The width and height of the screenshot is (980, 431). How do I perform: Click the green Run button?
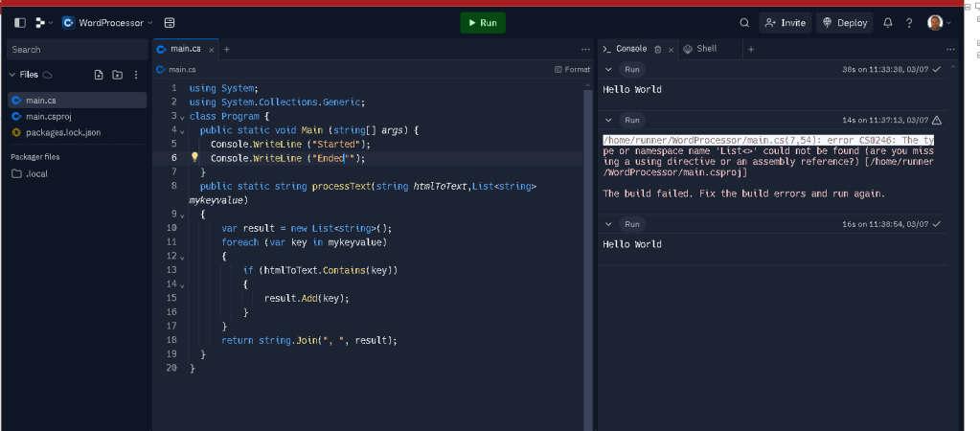click(483, 23)
